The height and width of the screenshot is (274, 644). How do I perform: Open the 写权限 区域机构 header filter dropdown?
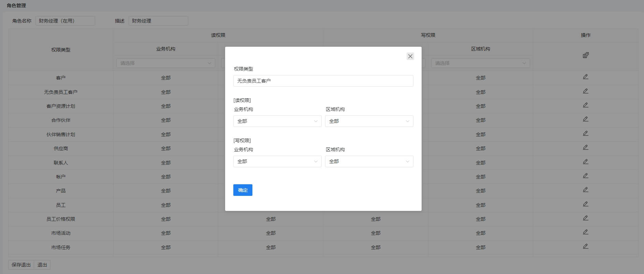(481, 63)
